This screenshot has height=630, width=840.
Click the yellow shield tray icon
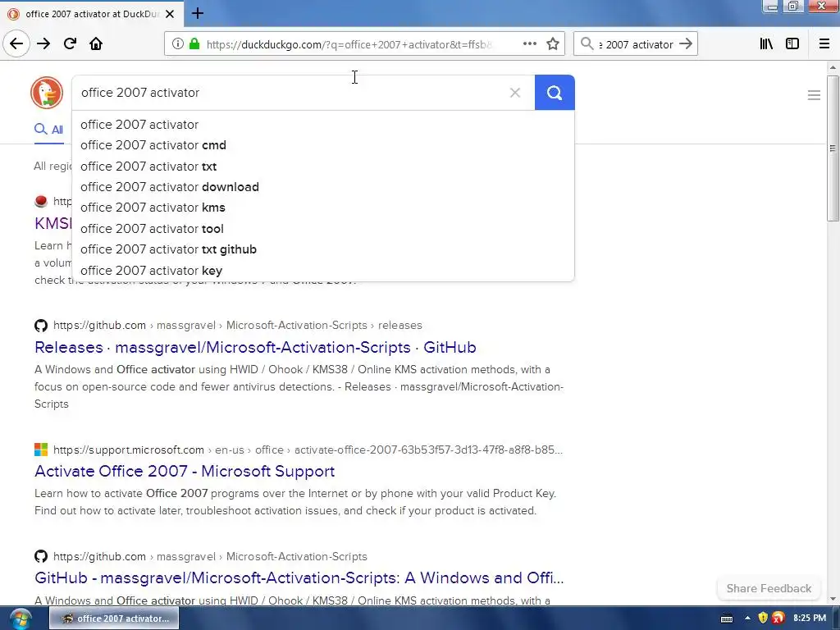click(x=763, y=619)
